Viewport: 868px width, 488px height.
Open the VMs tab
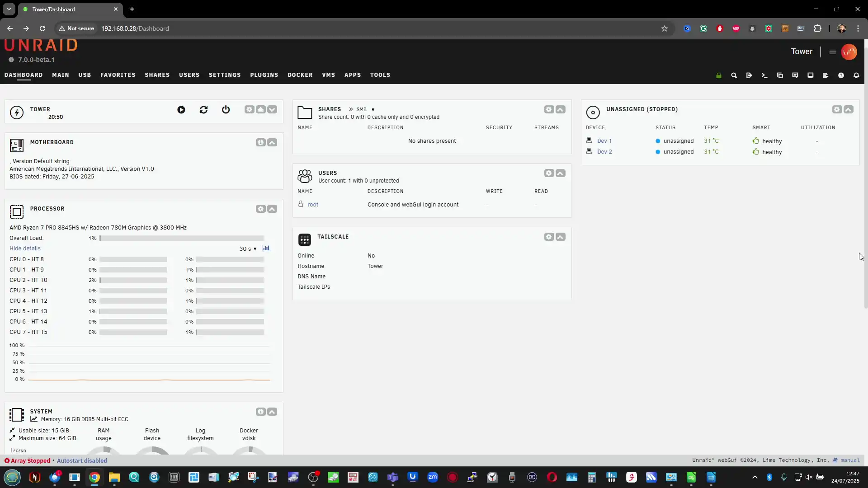(x=329, y=75)
